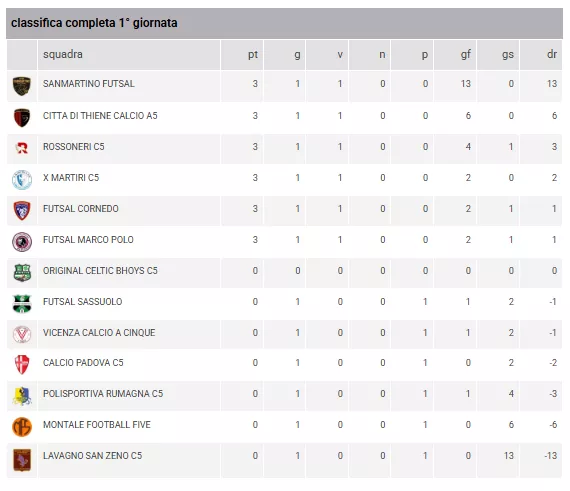570x491 pixels.
Task: Sort by the 'pt' points column header
Action: [253, 55]
